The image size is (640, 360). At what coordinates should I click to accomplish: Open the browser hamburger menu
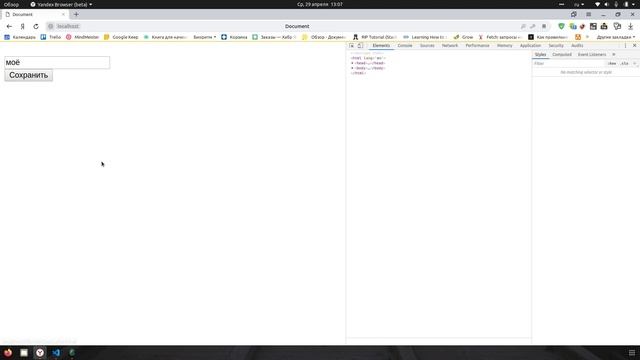pyautogui.click(x=589, y=14)
